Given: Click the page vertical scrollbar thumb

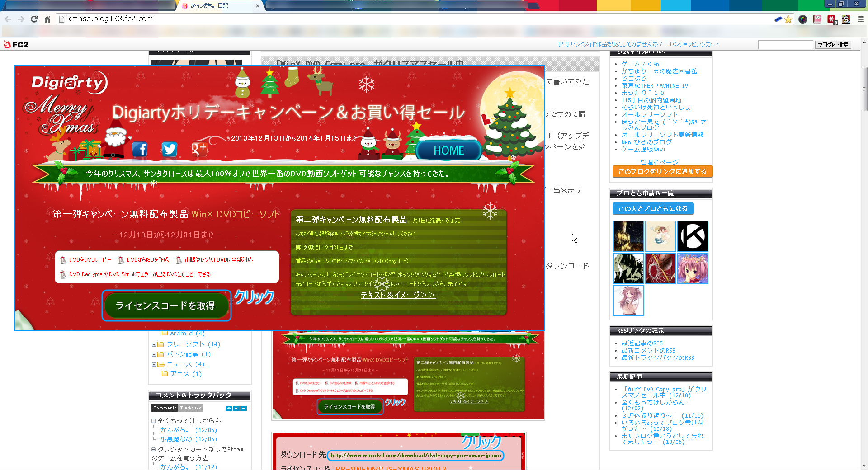Looking at the screenshot, I should click(864, 89).
